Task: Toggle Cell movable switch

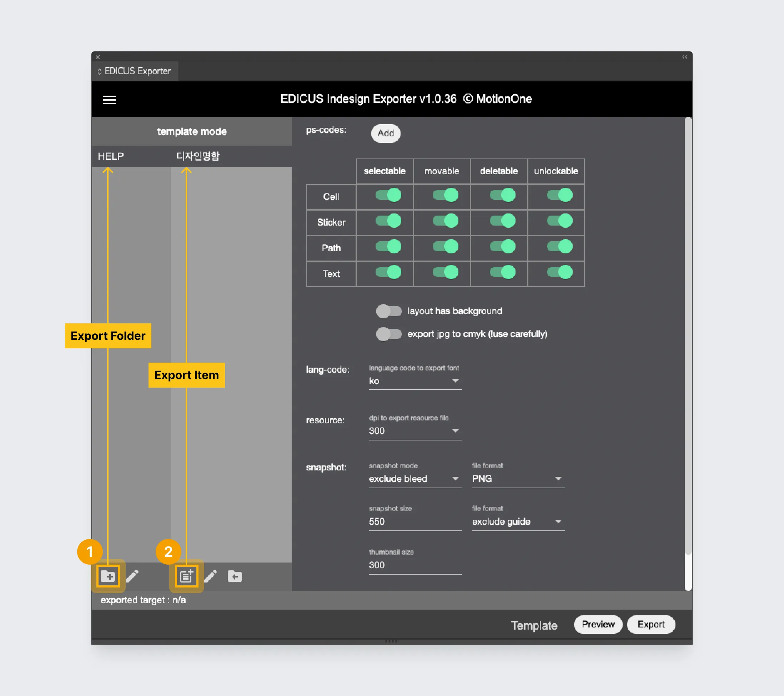Action: tap(445, 195)
